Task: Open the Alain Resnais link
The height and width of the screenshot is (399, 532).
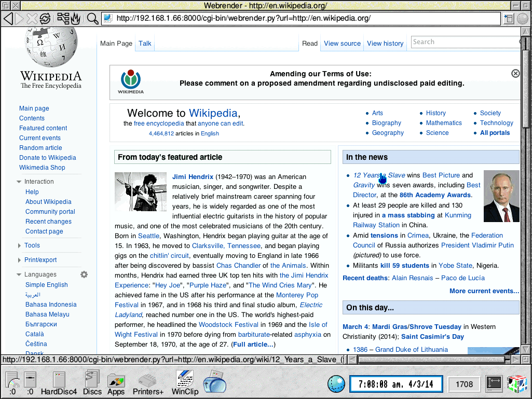Action: (412, 278)
